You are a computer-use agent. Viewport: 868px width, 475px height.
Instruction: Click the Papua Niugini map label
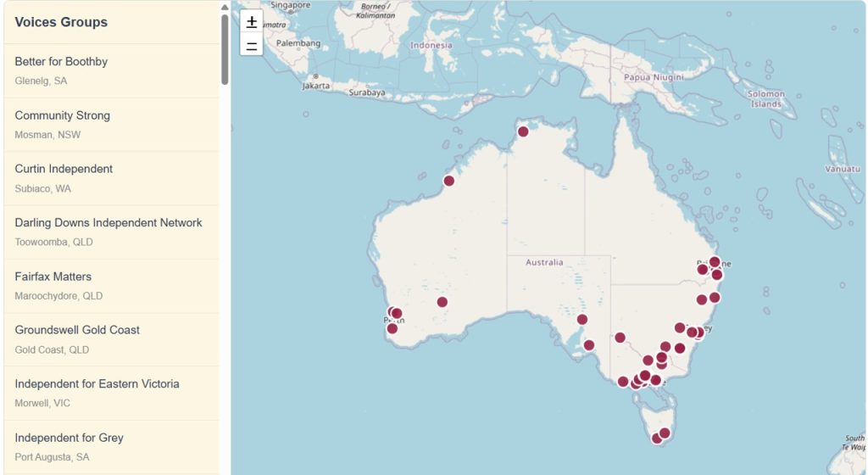654,77
